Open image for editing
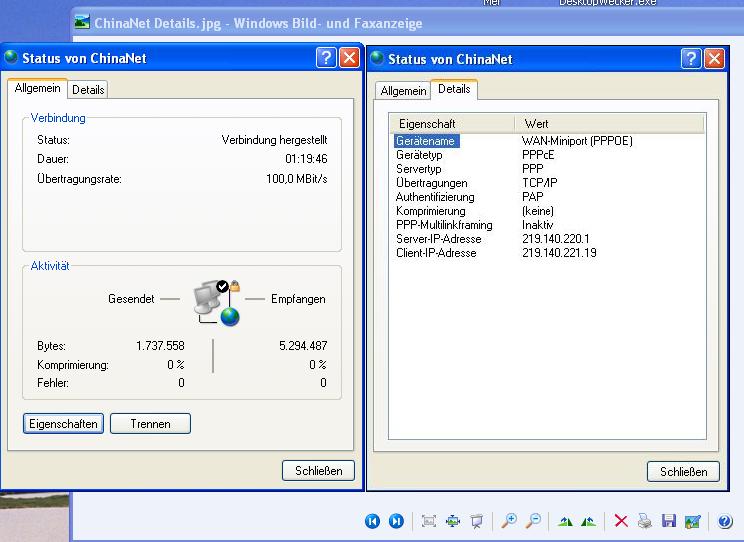 (693, 521)
